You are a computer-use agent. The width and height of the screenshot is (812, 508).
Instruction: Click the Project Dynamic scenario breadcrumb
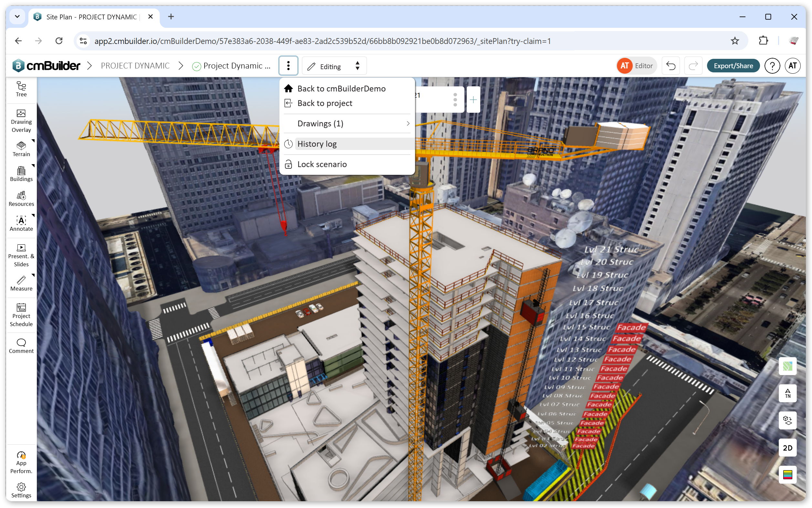(232, 66)
